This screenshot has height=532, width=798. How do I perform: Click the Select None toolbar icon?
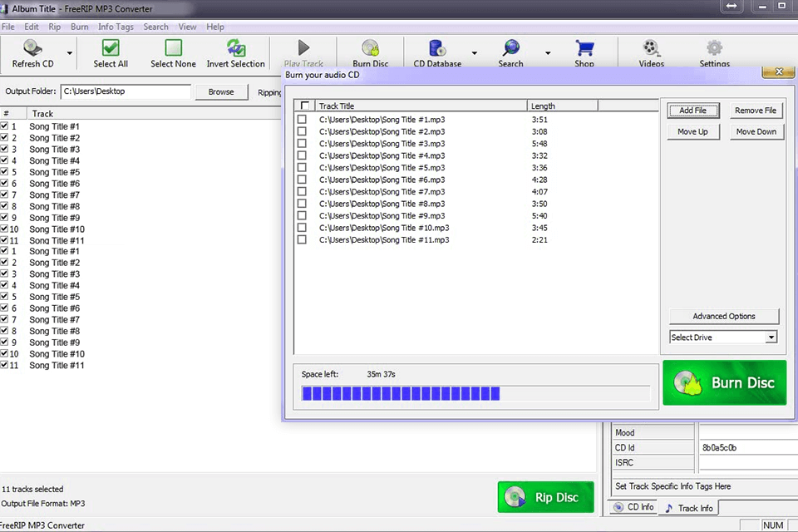(x=173, y=48)
